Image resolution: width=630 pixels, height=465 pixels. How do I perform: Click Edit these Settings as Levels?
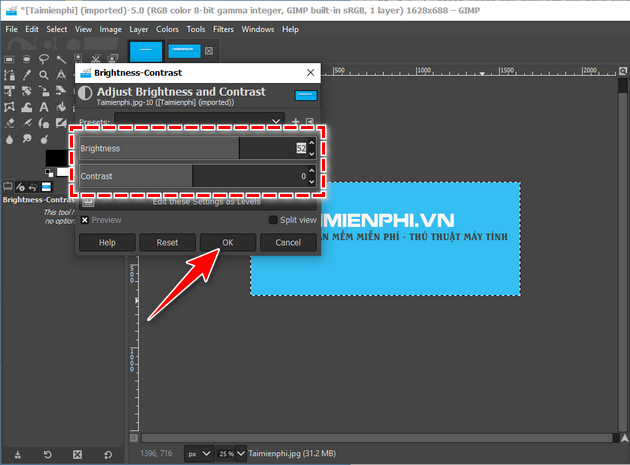coord(198,202)
